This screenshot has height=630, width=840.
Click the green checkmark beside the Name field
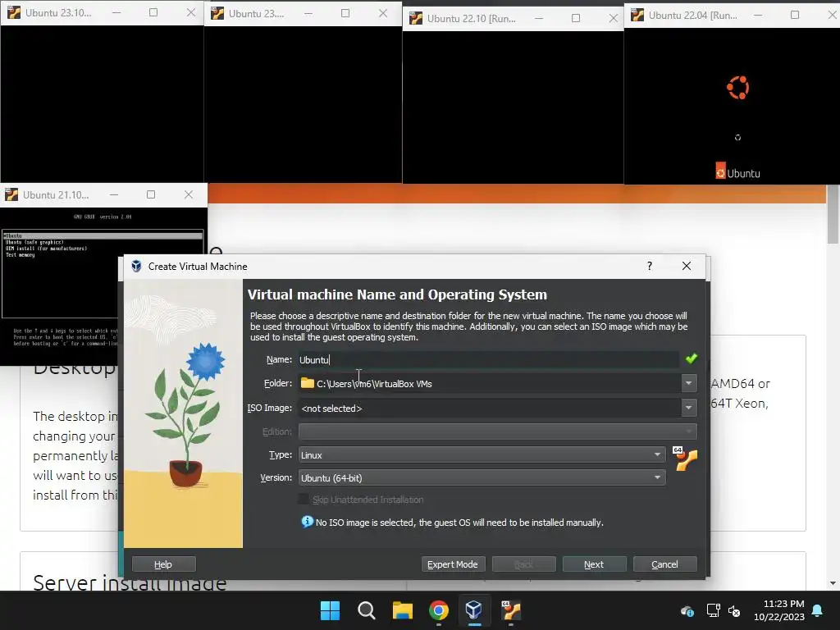[691, 358]
